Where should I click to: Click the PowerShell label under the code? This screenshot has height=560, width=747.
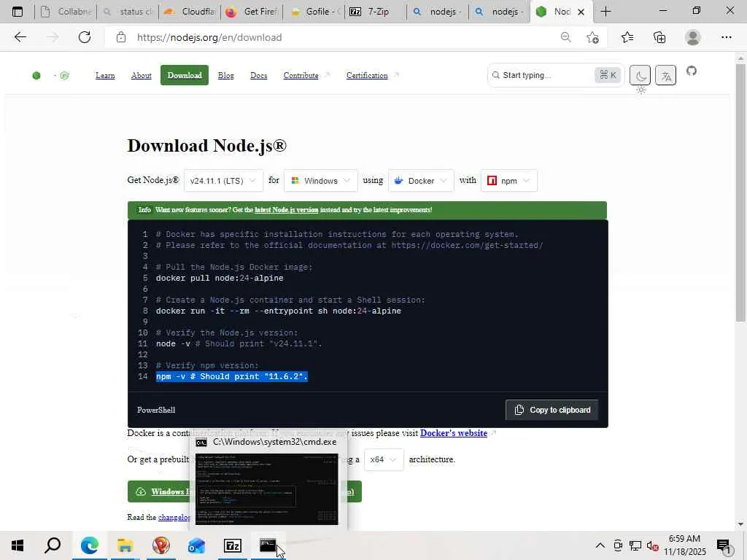(156, 410)
